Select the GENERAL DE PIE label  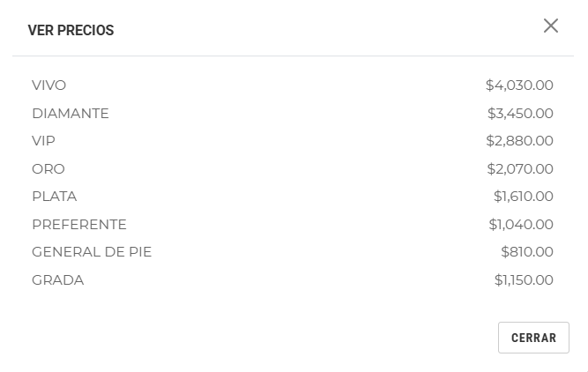pos(92,252)
